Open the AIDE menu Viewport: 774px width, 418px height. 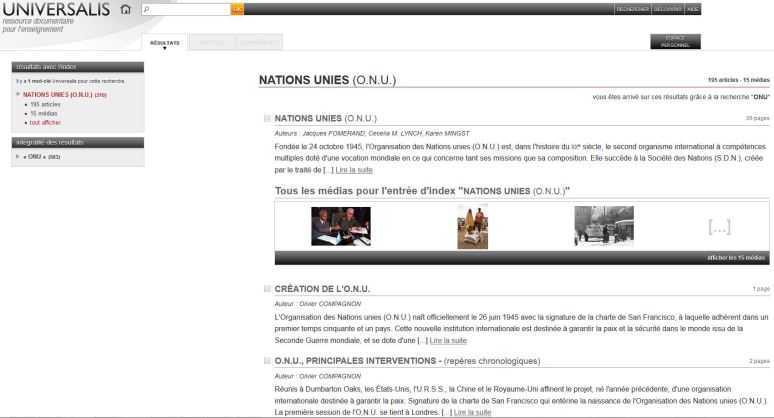[693, 9]
